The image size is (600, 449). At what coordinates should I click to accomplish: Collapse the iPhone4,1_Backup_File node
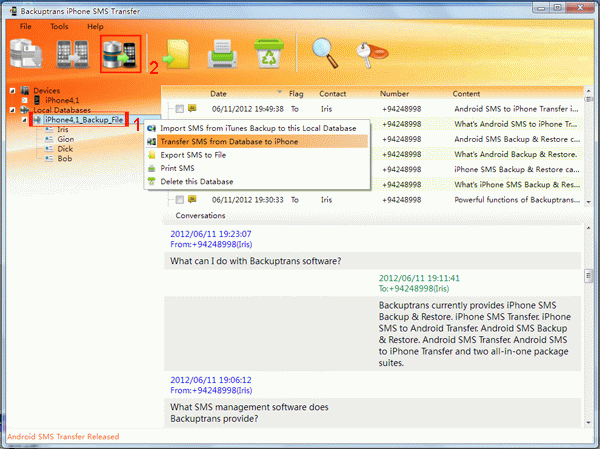tap(24, 120)
